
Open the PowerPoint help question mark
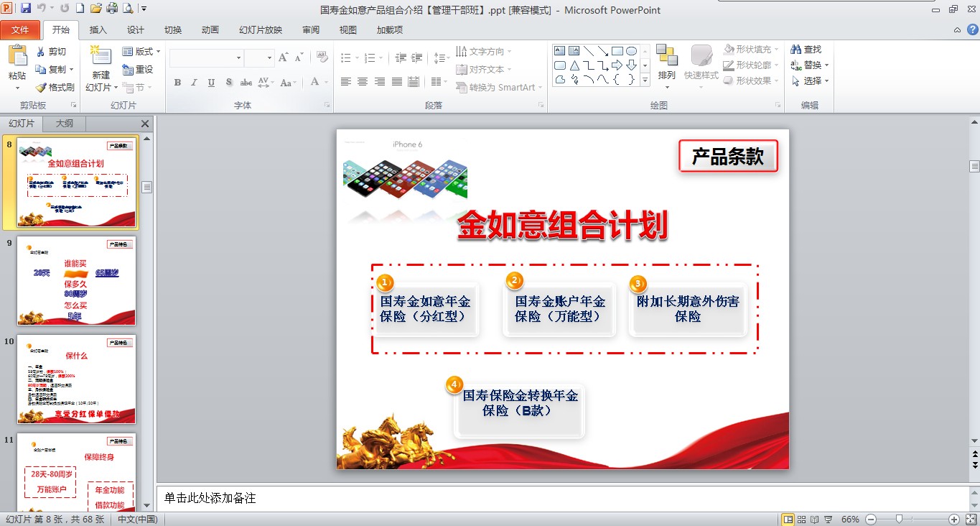(971, 30)
